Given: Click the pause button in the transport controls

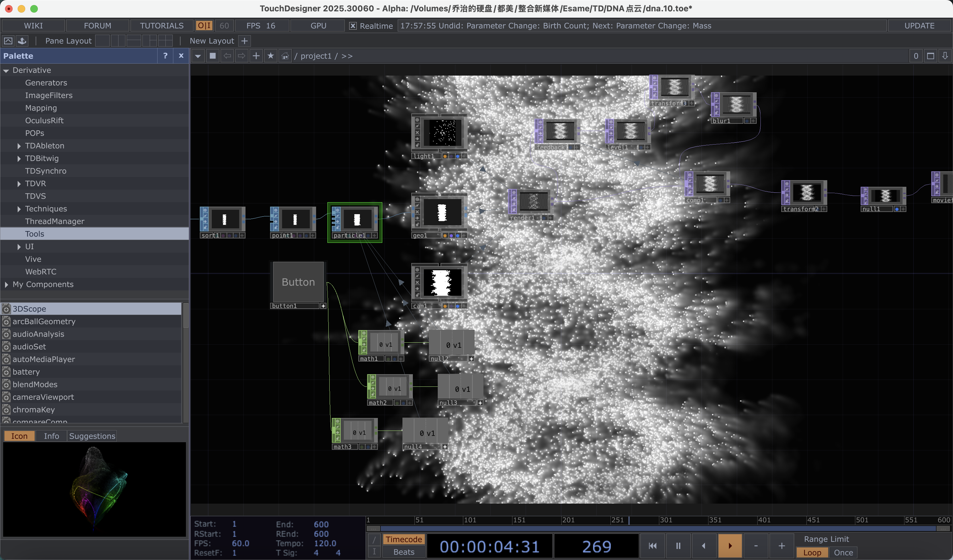Looking at the screenshot, I should pos(679,546).
